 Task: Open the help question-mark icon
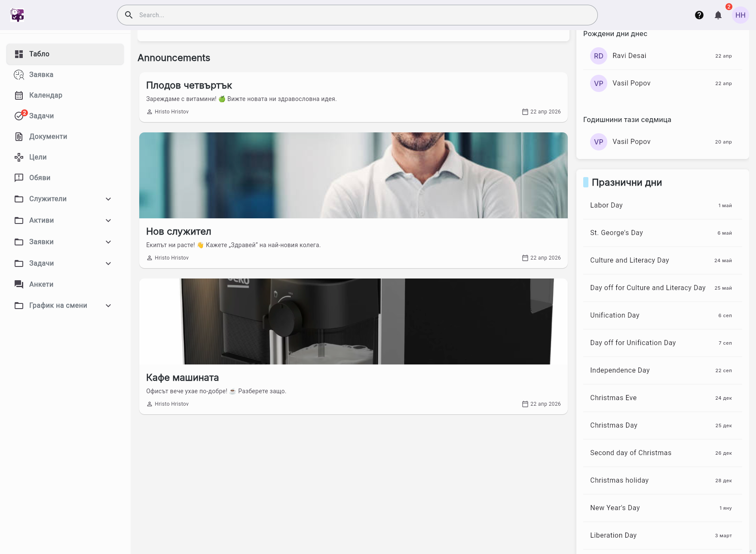coord(699,15)
